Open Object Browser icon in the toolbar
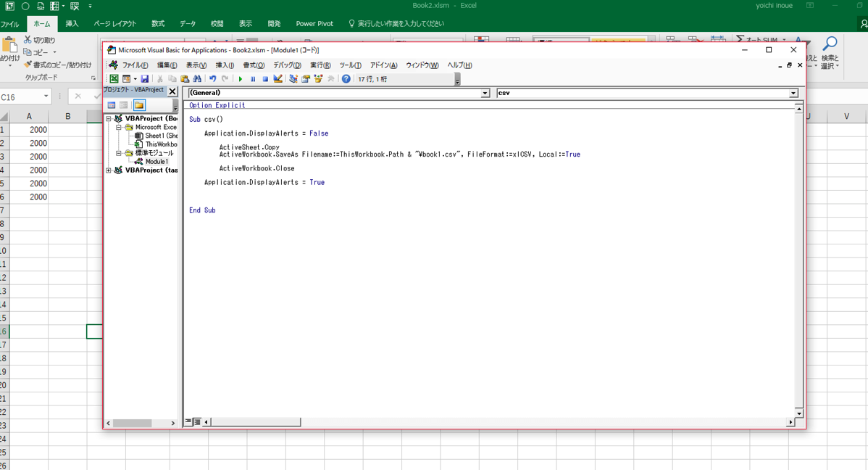The height and width of the screenshot is (470, 868). tap(318, 79)
